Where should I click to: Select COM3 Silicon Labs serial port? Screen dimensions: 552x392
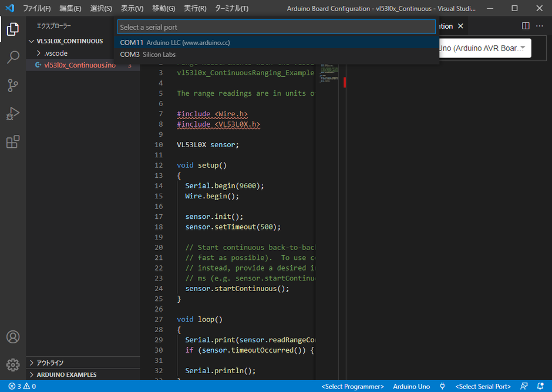pos(277,55)
